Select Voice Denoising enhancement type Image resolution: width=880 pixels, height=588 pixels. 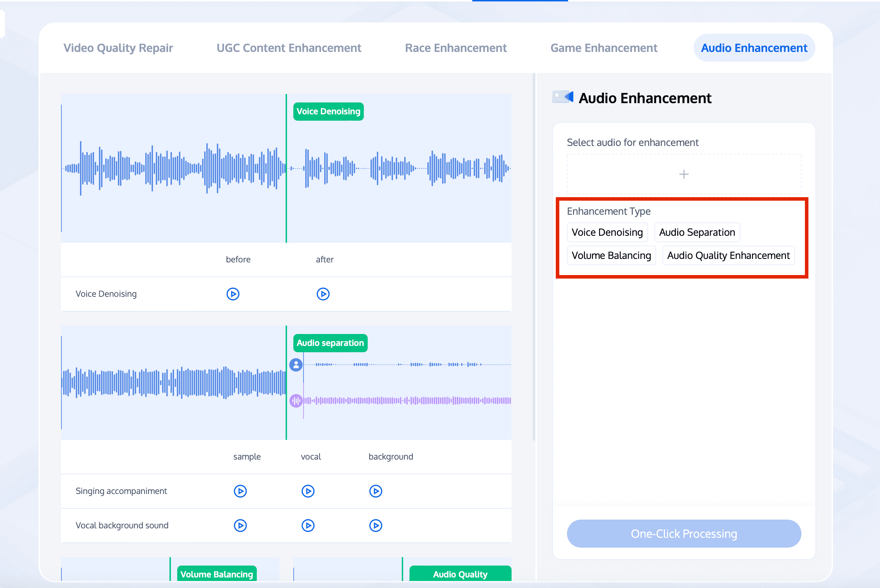(x=606, y=232)
